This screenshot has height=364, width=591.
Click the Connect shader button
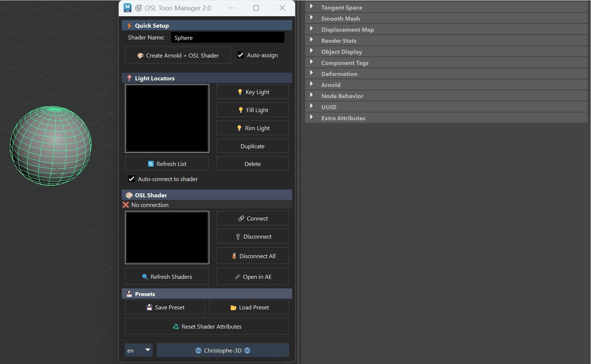point(253,218)
